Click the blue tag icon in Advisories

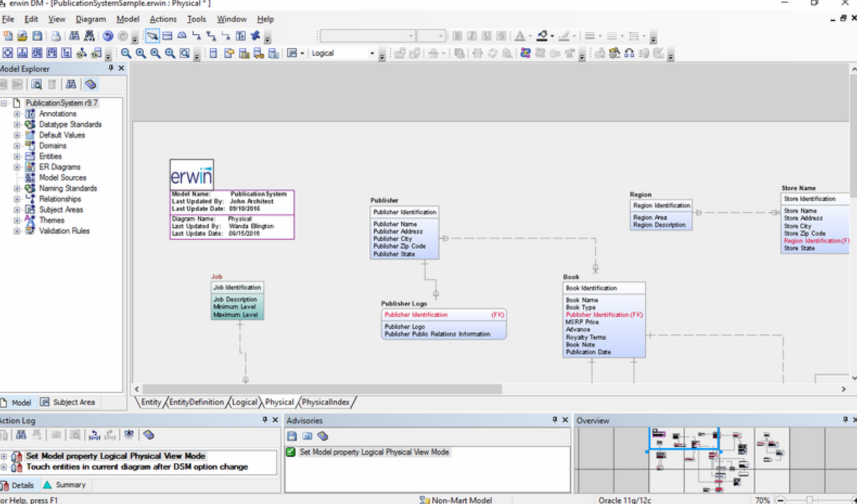point(323,436)
